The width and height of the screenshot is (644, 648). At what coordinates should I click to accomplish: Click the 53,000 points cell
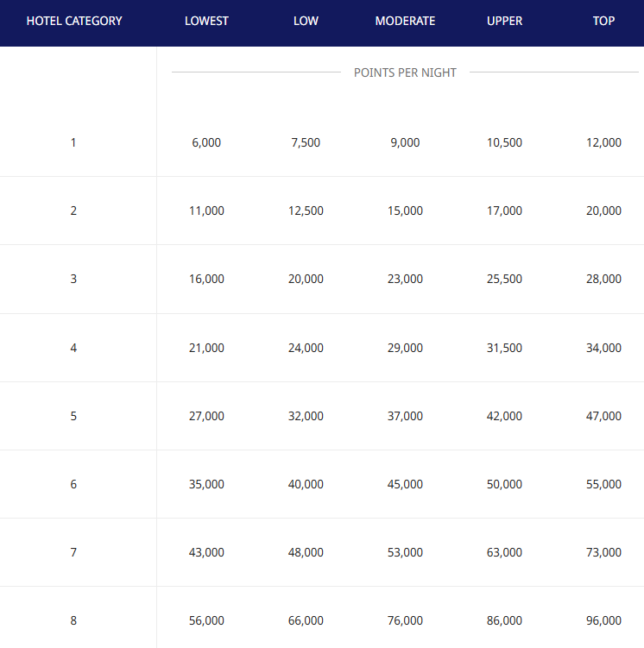coord(405,552)
